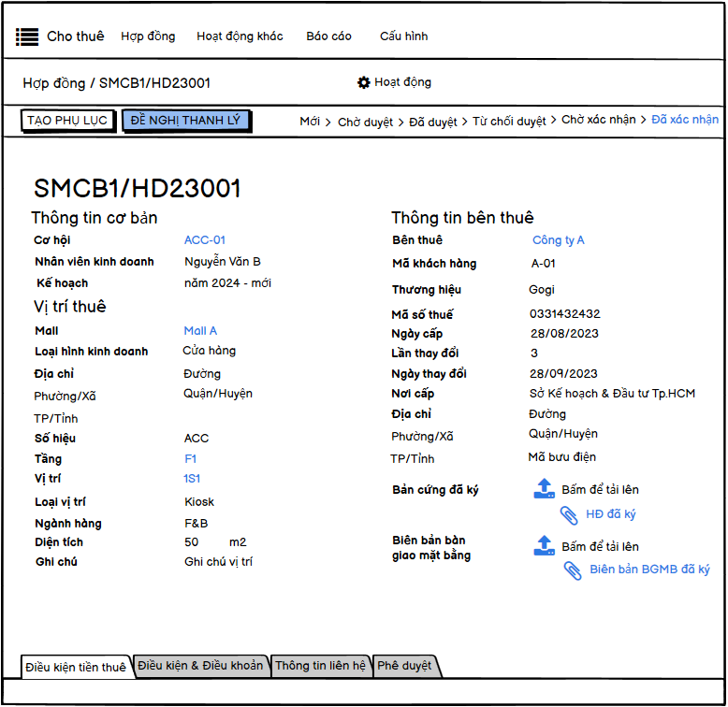
Task: Click upload icon for Biên bản bàn giao mặt bằng
Action: point(545,545)
